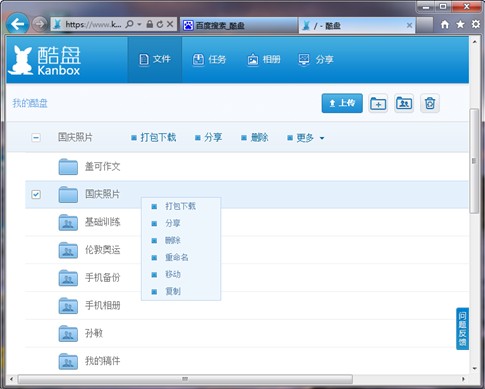485x389 pixels.
Task: Choose 重命名 in the context menu
Action: [x=181, y=257]
